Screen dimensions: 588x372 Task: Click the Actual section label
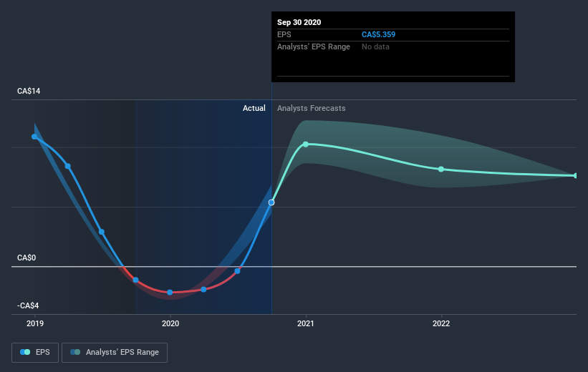tap(254, 108)
